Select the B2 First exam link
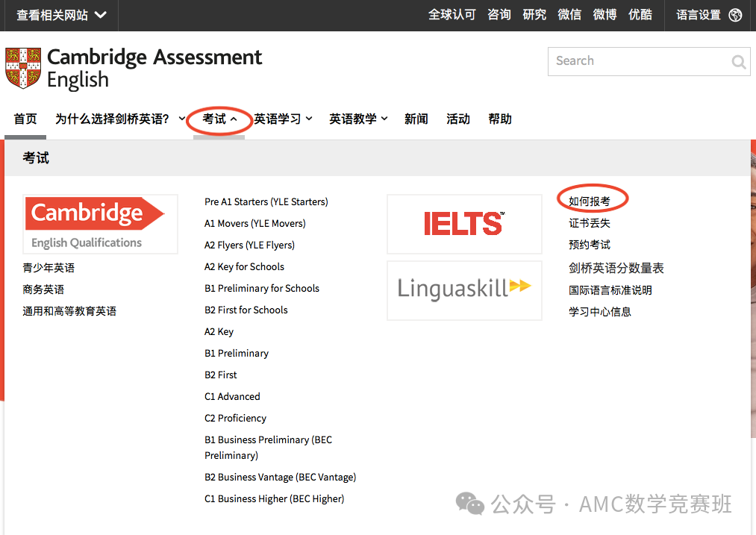 (221, 375)
